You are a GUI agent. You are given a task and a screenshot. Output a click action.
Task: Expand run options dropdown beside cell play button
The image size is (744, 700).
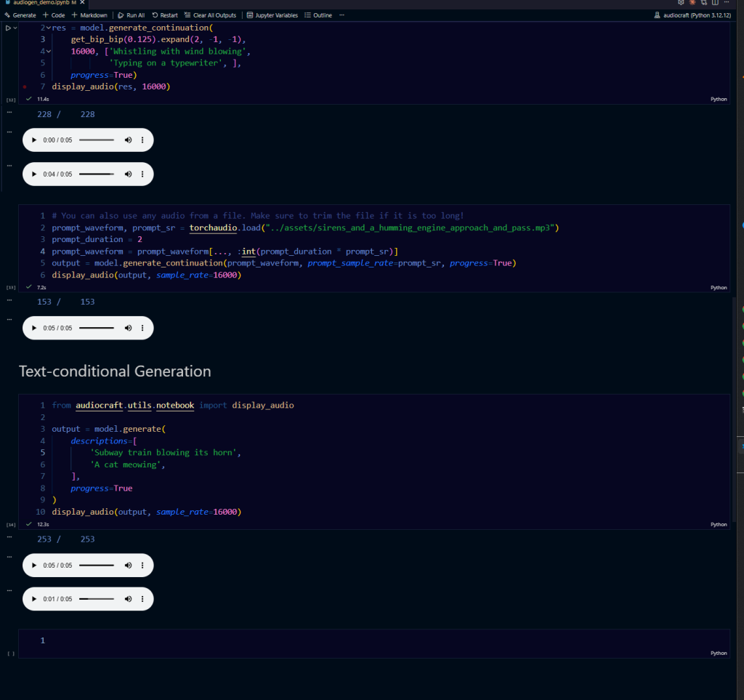16,28
